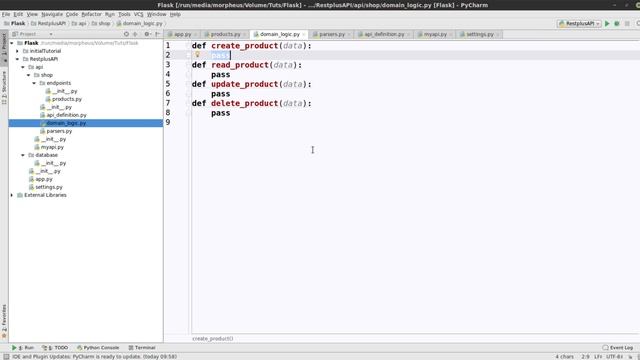Screen dimensions: 640x360
Task: Open the Run tool window button
Action: pos(23,348)
